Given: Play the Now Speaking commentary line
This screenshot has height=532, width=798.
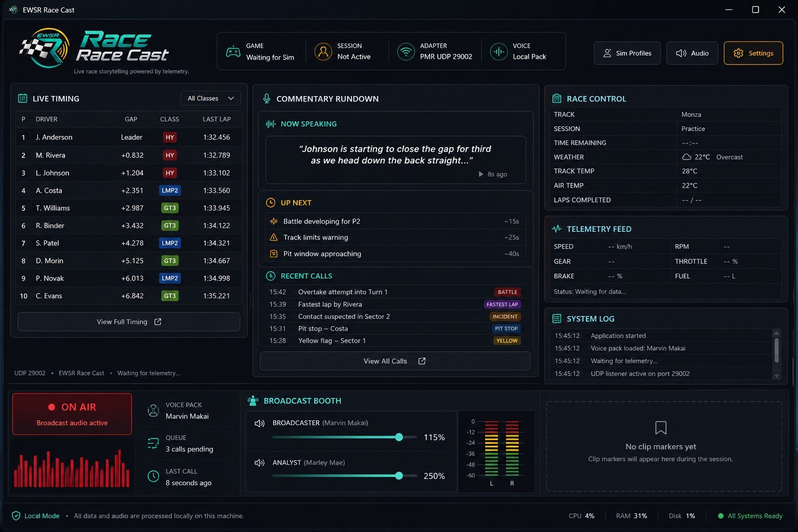Looking at the screenshot, I should (x=481, y=174).
